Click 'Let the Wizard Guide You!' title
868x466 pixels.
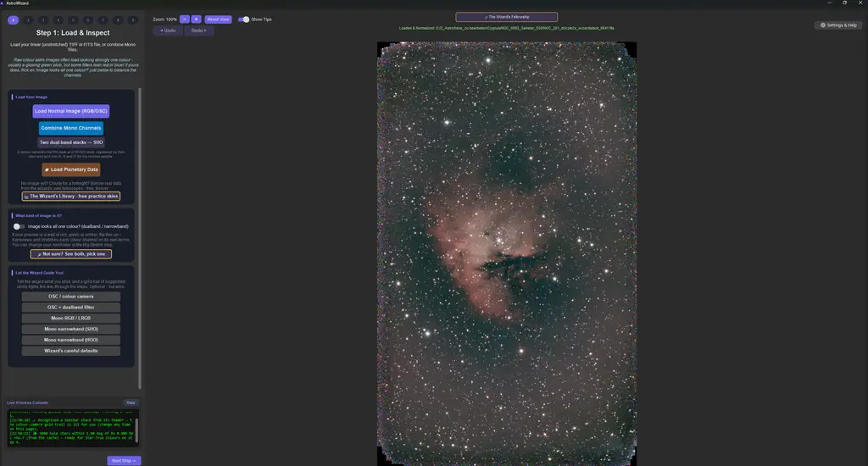(39, 273)
